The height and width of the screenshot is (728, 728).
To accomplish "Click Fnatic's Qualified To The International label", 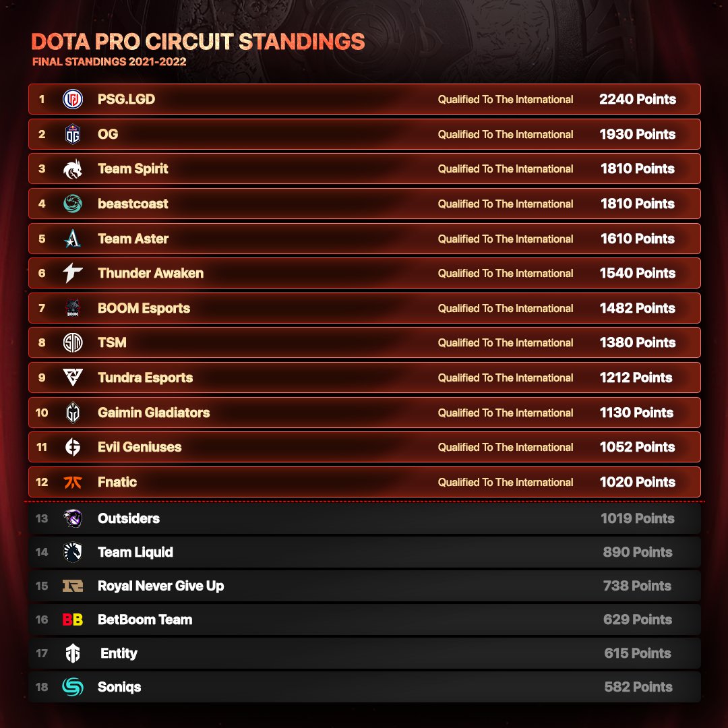I will (506, 483).
